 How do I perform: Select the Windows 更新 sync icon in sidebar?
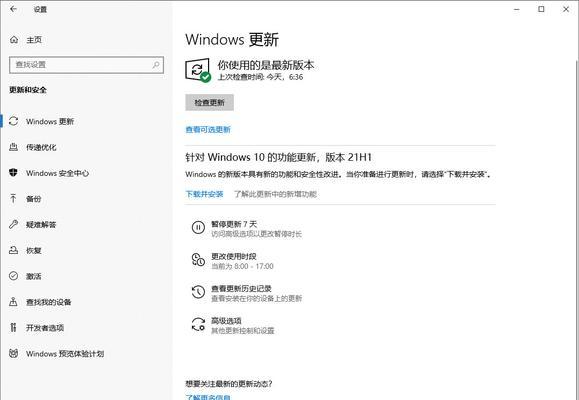[x=14, y=121]
